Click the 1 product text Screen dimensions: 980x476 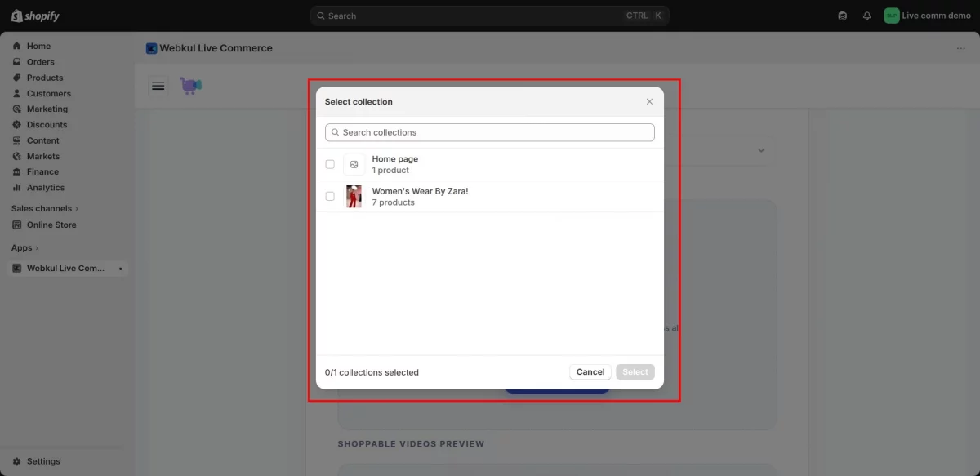click(390, 171)
